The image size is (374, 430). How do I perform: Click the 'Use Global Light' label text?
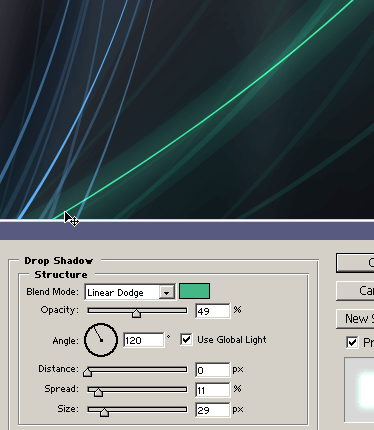pos(232,340)
